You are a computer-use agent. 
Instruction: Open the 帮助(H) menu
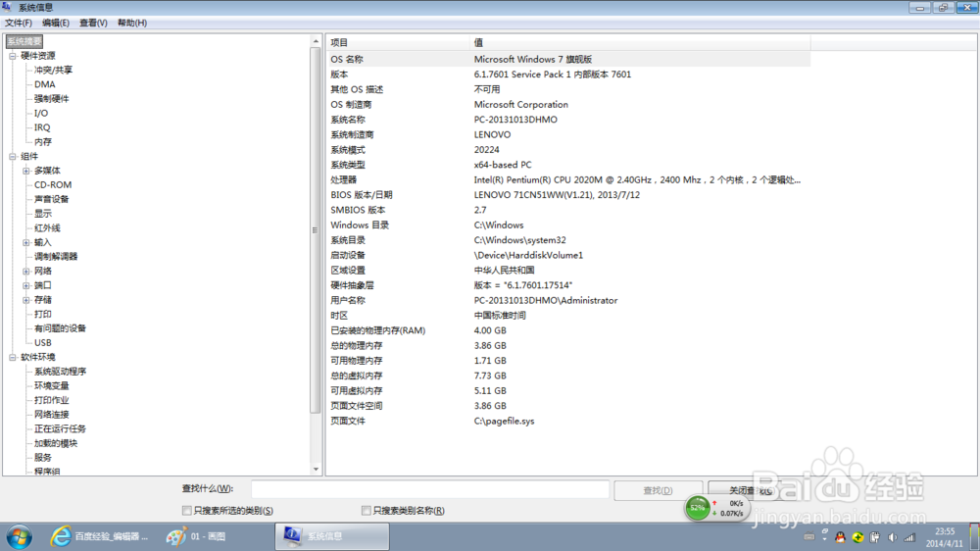(132, 23)
